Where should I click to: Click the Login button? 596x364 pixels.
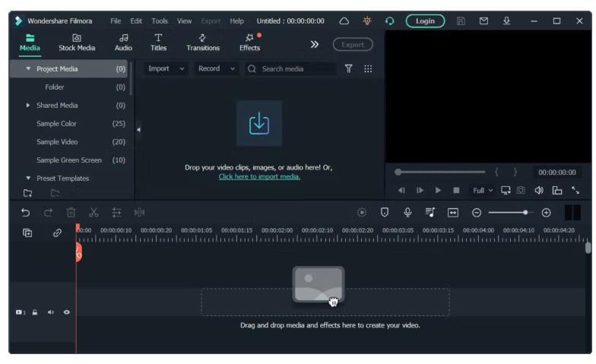pyautogui.click(x=425, y=21)
